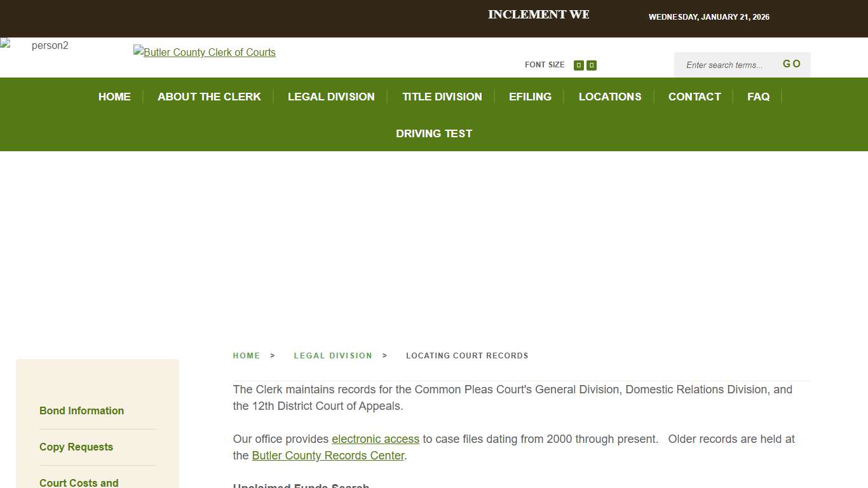Click the search terms input field
Image resolution: width=868 pixels, height=488 pixels.
[724, 65]
